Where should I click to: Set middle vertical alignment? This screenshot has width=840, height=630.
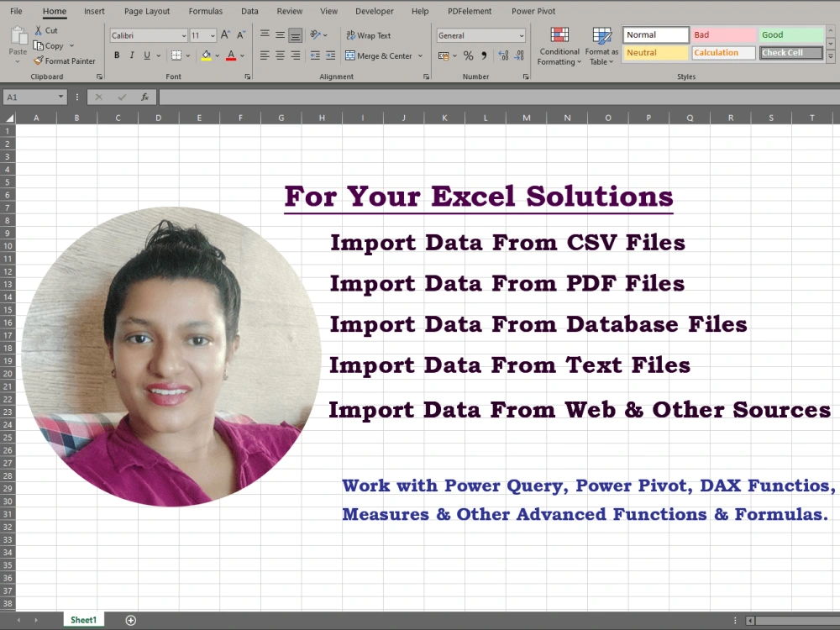coord(280,34)
